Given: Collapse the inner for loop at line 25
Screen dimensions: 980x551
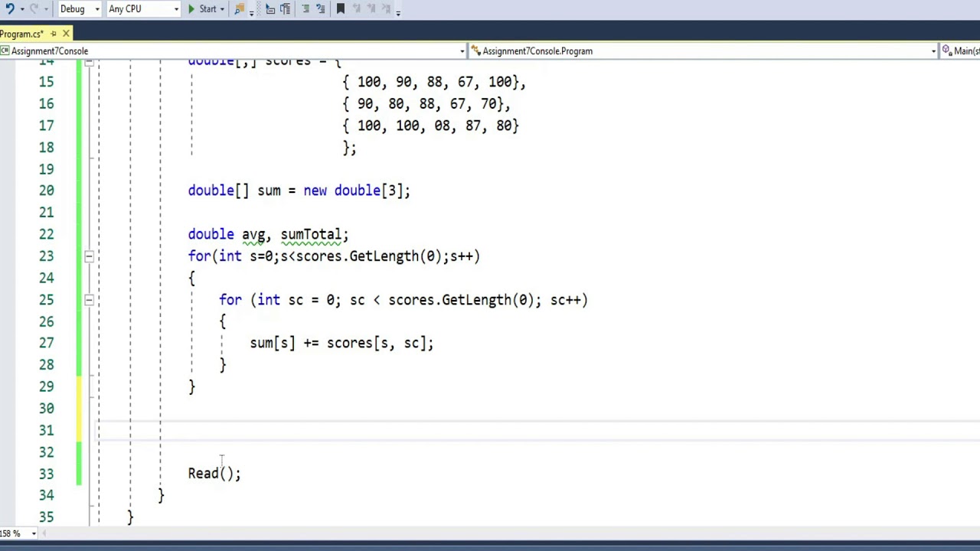Looking at the screenshot, I should point(89,300).
